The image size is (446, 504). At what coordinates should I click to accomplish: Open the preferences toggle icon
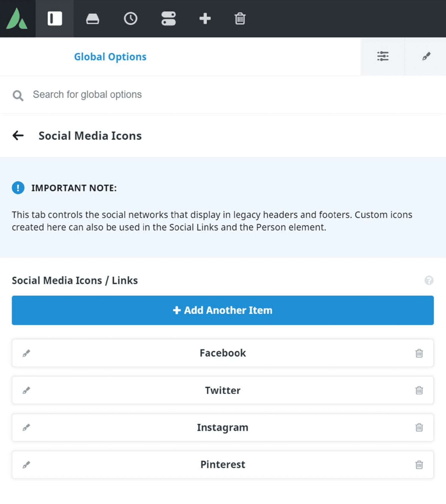coord(169,19)
